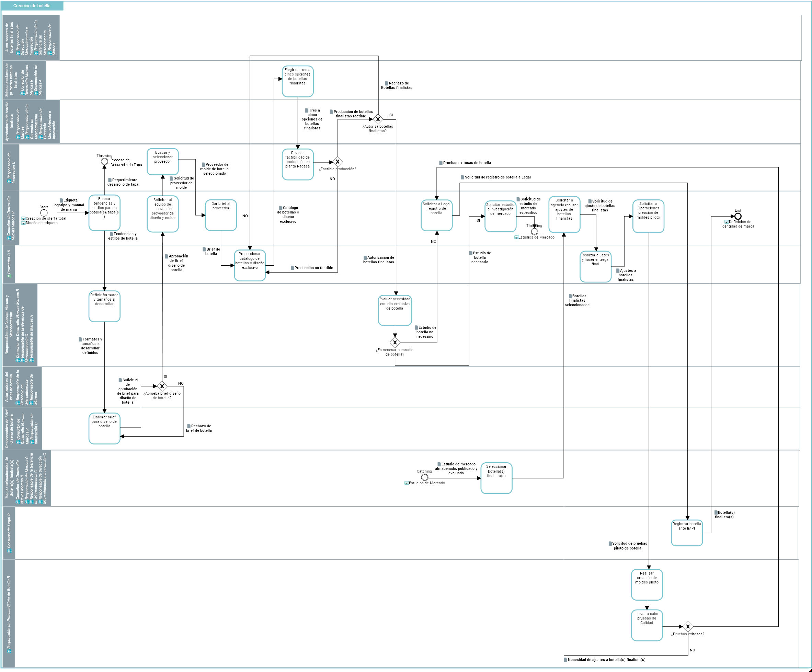Select task Solicitar al equipo de Innovación proveedor
The height and width of the screenshot is (672, 812).
(163, 214)
